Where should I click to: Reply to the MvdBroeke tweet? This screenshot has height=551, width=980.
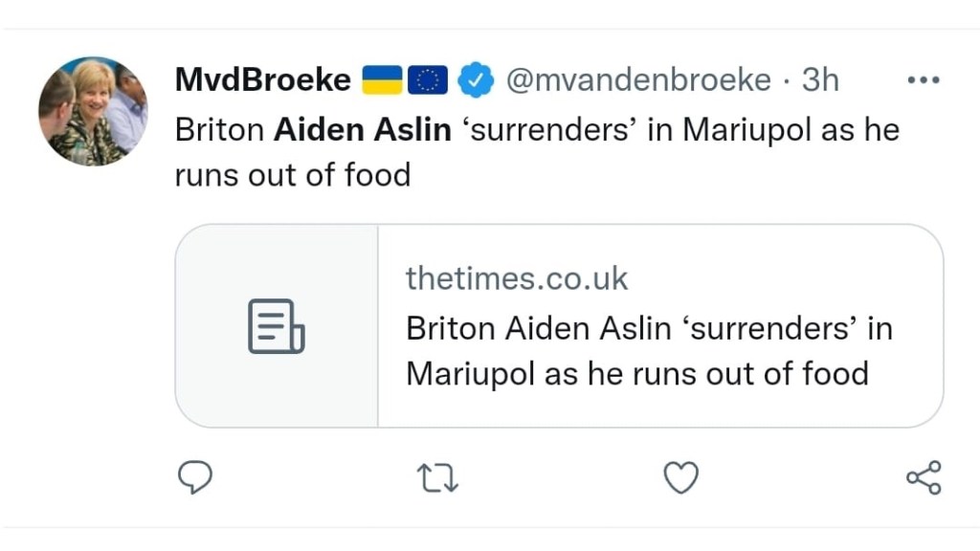coord(195,477)
